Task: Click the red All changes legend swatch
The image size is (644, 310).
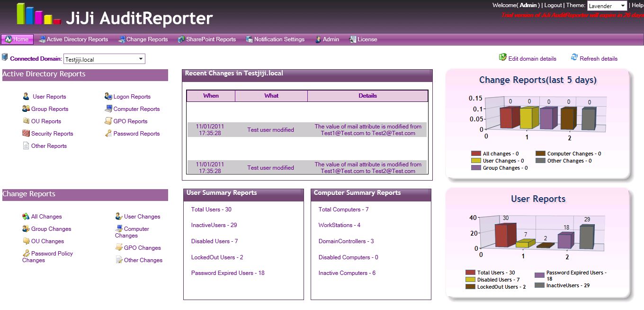Action: (476, 154)
